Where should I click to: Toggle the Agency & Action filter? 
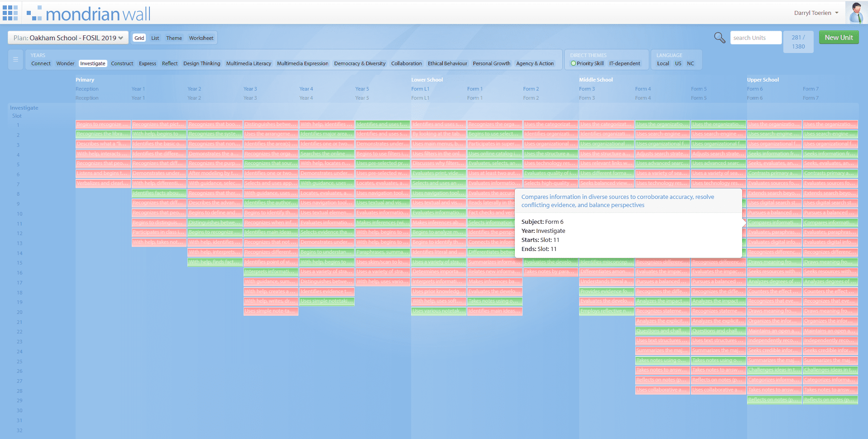click(x=535, y=63)
